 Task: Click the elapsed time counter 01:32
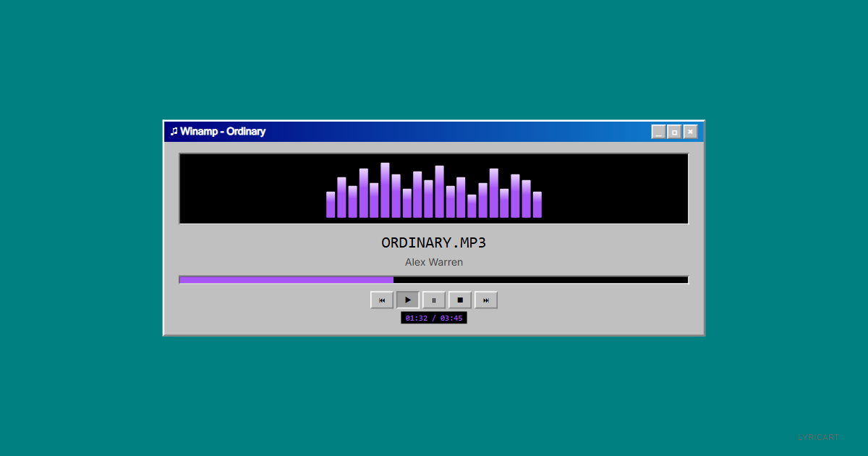(417, 317)
